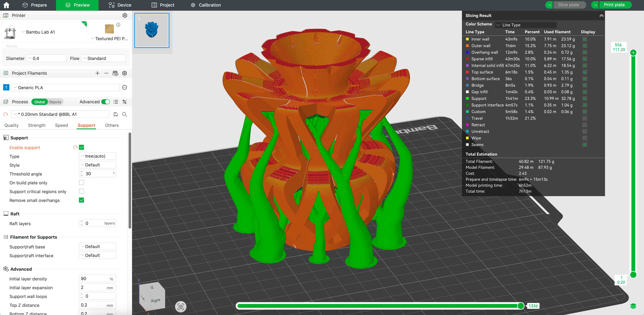The image size is (644, 315).
Task: Show Wipe moves in the display
Action: pos(585,138)
